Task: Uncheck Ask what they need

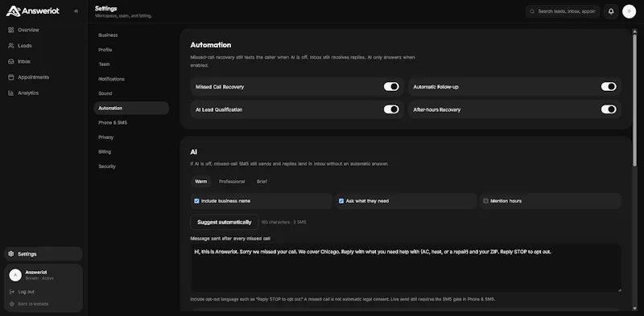Action: [x=341, y=201]
